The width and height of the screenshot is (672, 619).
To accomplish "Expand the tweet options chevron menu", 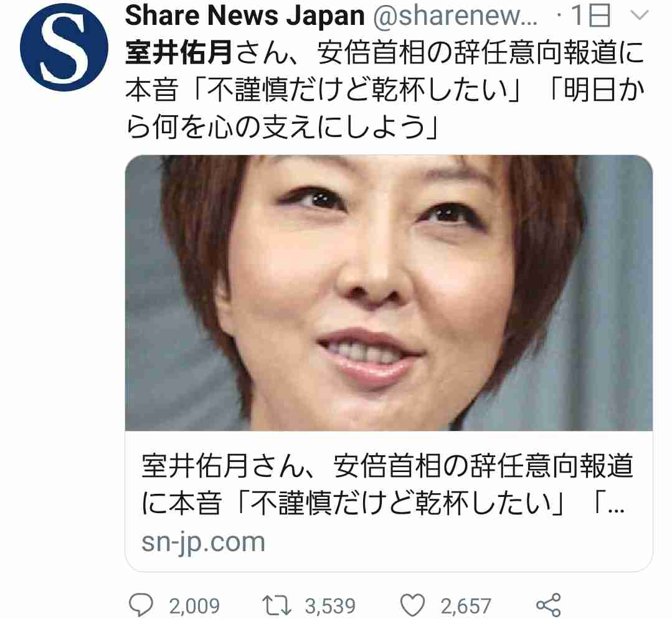I will pos(640,16).
